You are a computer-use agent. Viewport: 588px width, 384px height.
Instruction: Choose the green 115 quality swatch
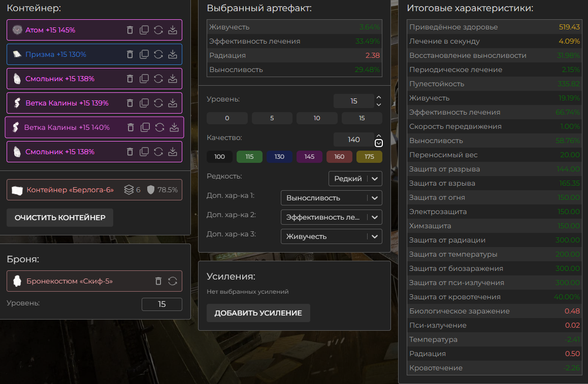click(249, 157)
